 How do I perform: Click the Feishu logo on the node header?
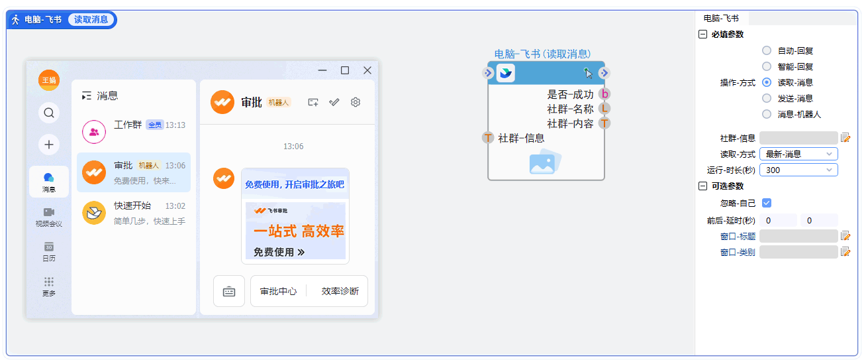506,73
